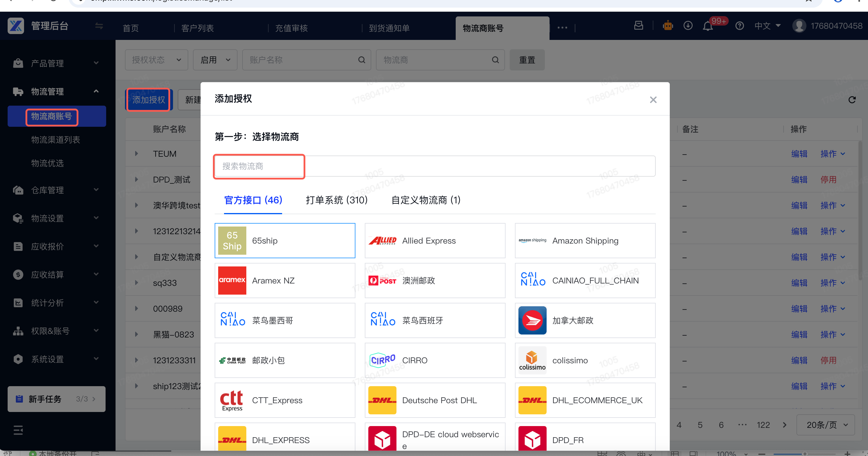
Task: Choose Amazon Shipping carrier
Action: pyautogui.click(x=585, y=241)
